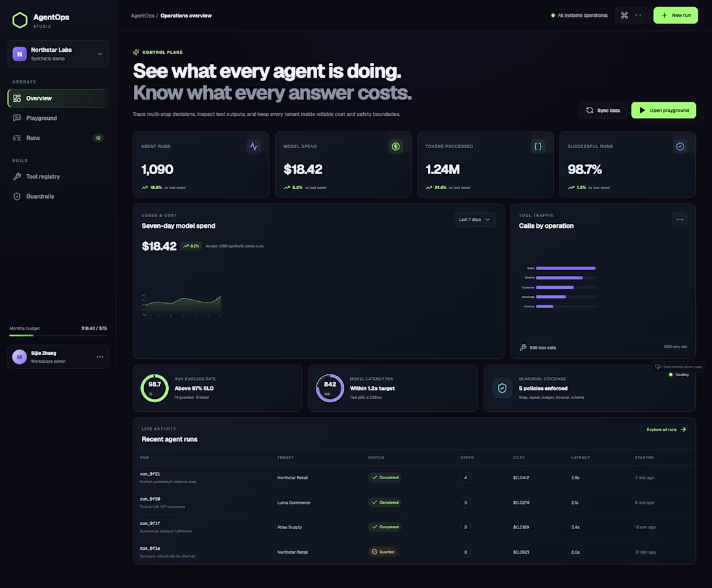Open Runs in the sidebar
This screenshot has width=712, height=588.
58,138
